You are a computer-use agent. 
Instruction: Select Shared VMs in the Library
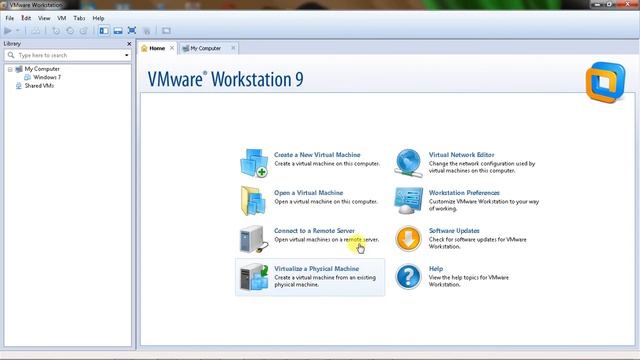[x=39, y=86]
